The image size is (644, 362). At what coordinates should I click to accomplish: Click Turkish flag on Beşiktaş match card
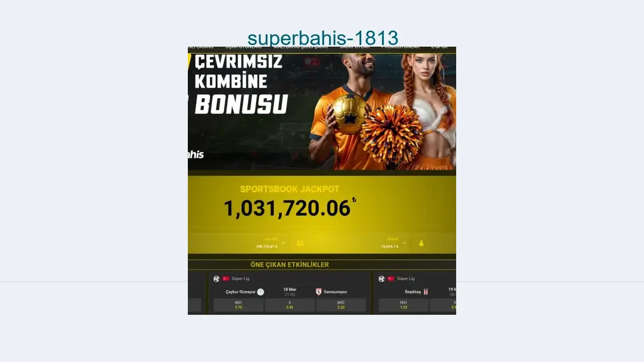(x=391, y=278)
